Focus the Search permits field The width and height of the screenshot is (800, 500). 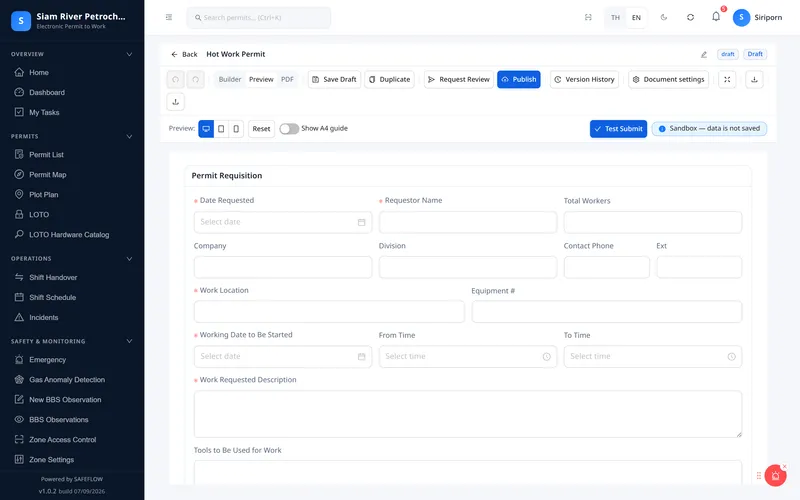point(259,17)
